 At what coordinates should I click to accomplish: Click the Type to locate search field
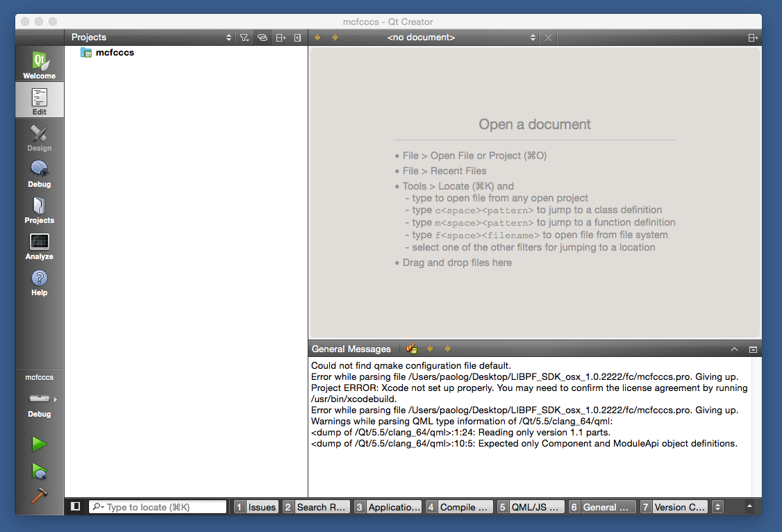158,506
